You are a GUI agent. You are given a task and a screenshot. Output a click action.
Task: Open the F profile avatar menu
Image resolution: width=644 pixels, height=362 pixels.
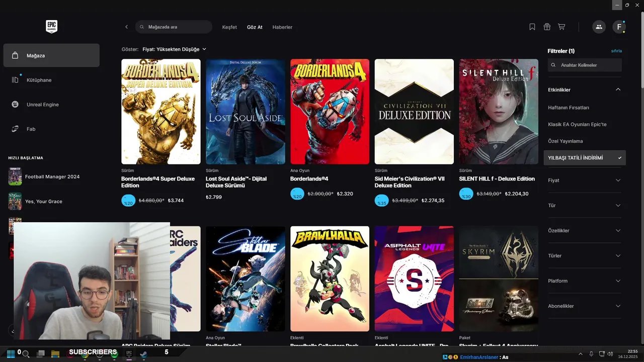coord(619,27)
